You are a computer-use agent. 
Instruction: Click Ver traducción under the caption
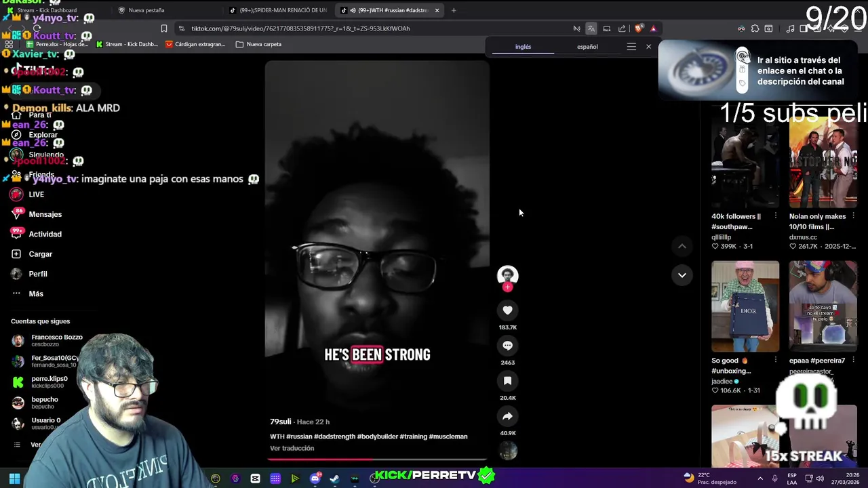292,448
